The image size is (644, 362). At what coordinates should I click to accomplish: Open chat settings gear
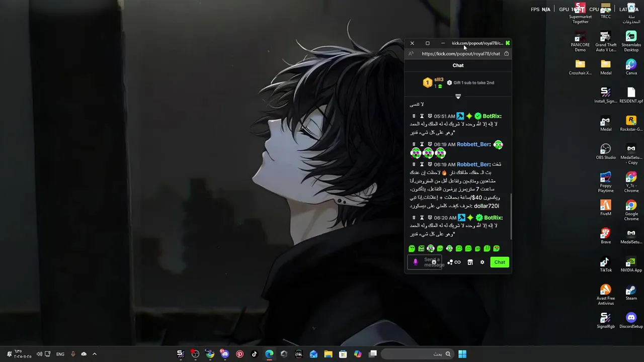tap(482, 262)
